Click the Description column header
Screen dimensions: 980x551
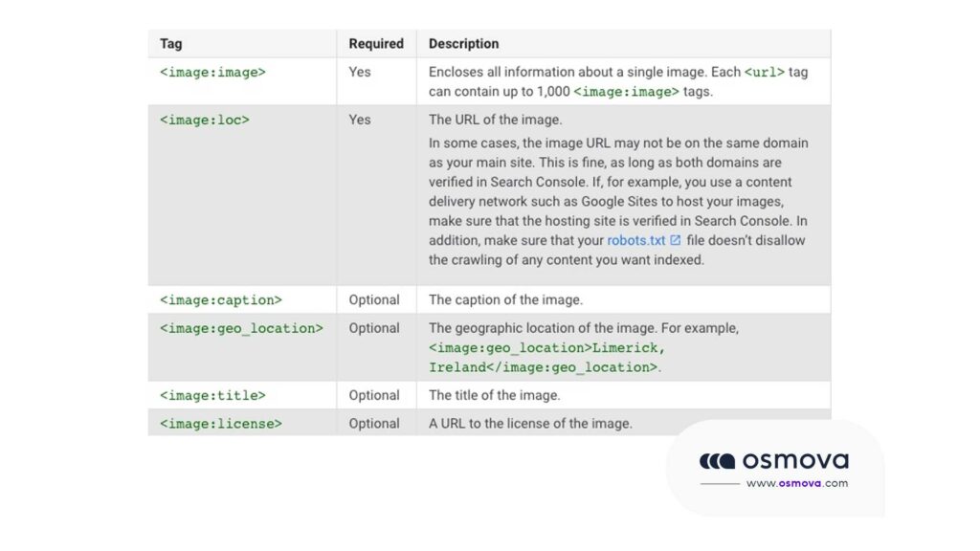463,44
